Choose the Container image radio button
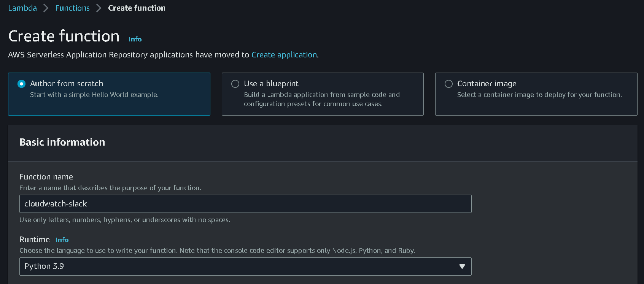Viewport: 644px width, 284px height. [x=449, y=84]
